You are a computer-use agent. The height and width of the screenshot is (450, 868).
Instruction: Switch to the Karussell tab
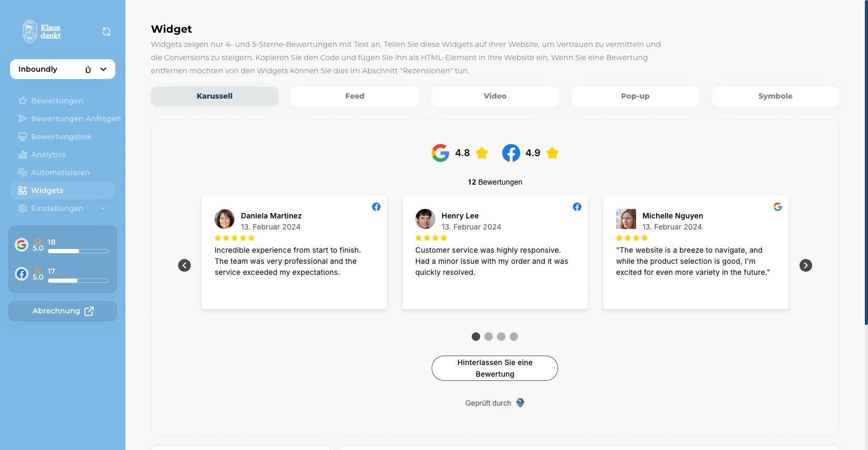(214, 97)
